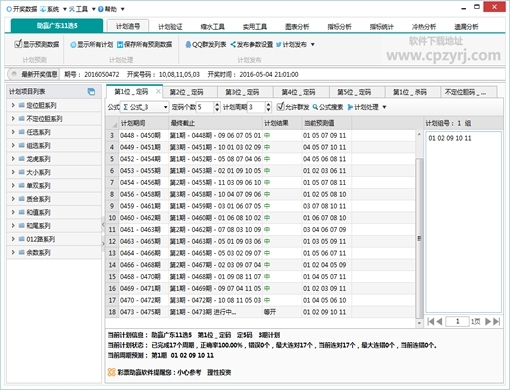Click the 中 result icon in row 10
510x390 pixels.
pos(267,218)
